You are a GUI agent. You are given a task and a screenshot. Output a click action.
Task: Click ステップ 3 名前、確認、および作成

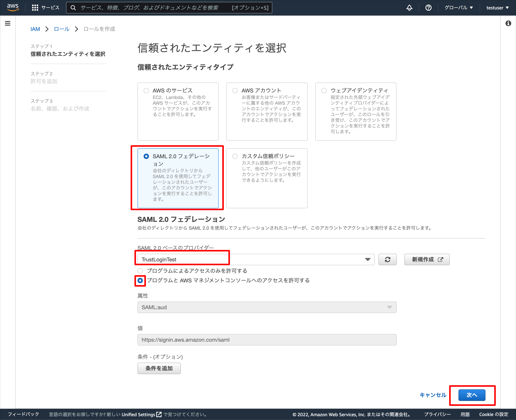pos(60,105)
